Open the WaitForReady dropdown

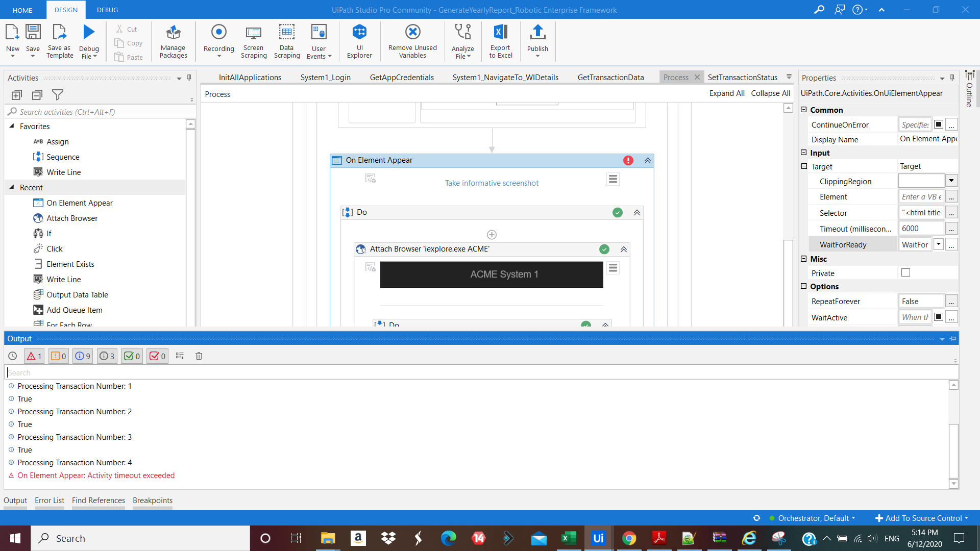coord(938,244)
